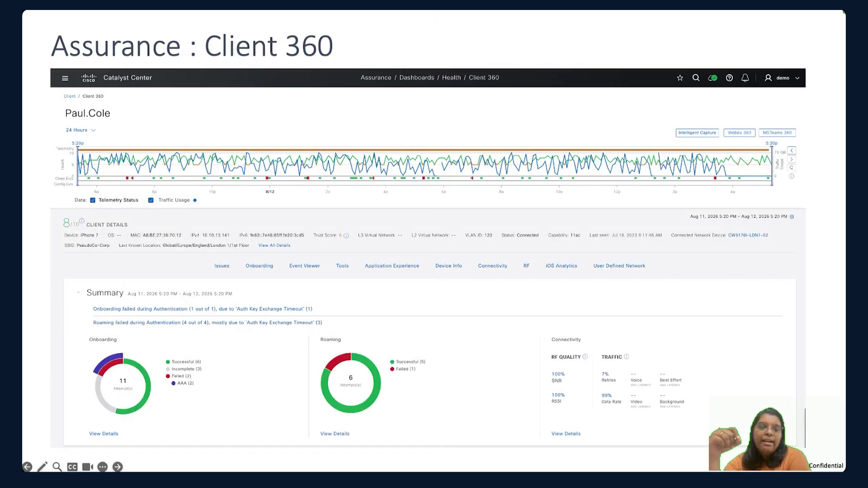Click the Webex 360 button
Viewport: 868px width, 488px height.
pos(740,133)
